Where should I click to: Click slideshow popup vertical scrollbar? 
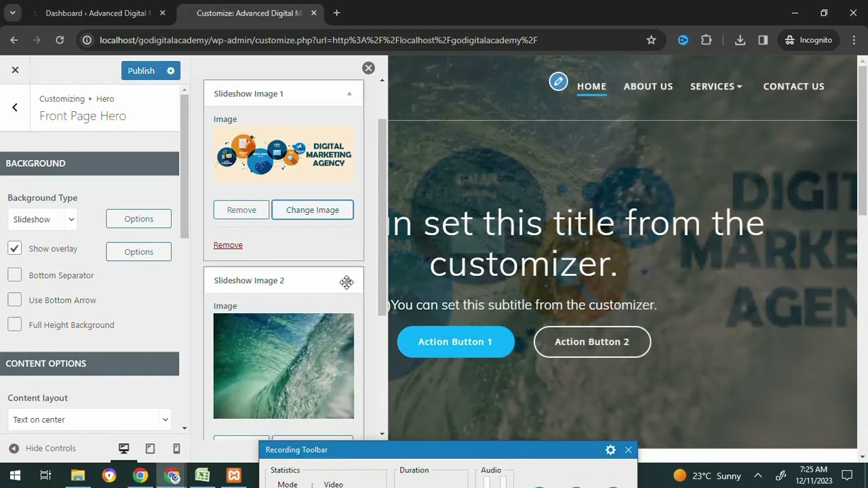(x=382, y=217)
